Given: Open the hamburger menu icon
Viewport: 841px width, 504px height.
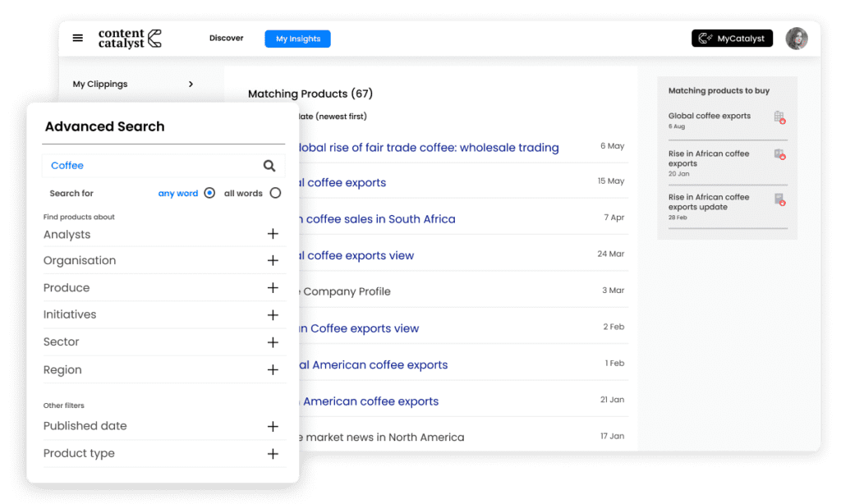Looking at the screenshot, I should pyautogui.click(x=78, y=38).
